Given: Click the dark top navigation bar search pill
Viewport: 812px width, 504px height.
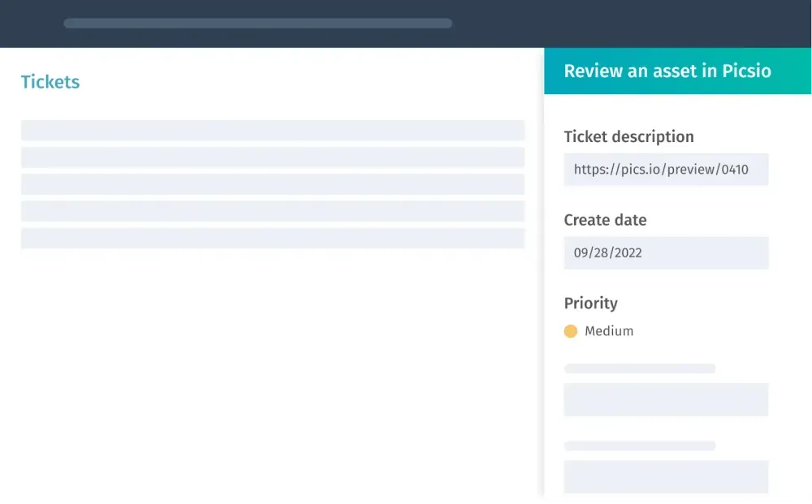Looking at the screenshot, I should (257, 23).
